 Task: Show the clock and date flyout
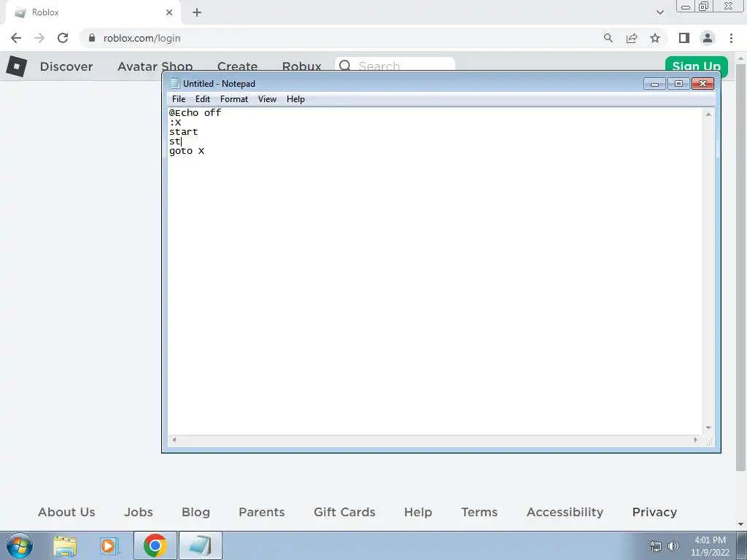[x=710, y=546]
